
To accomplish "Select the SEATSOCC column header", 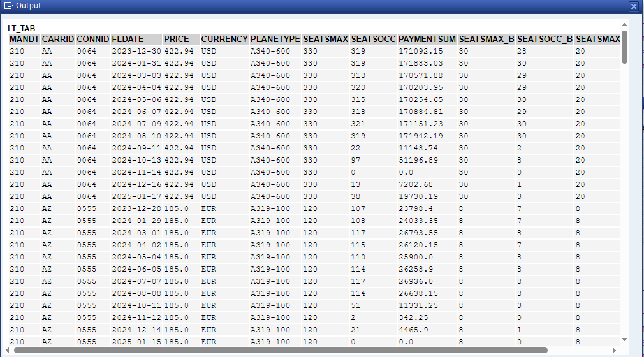I will tap(373, 39).
